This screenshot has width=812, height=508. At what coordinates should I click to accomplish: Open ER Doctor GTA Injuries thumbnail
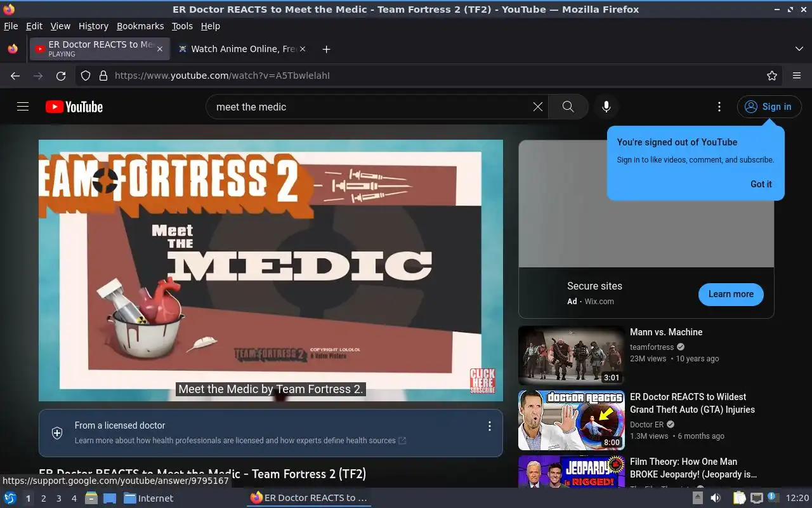coord(572,420)
